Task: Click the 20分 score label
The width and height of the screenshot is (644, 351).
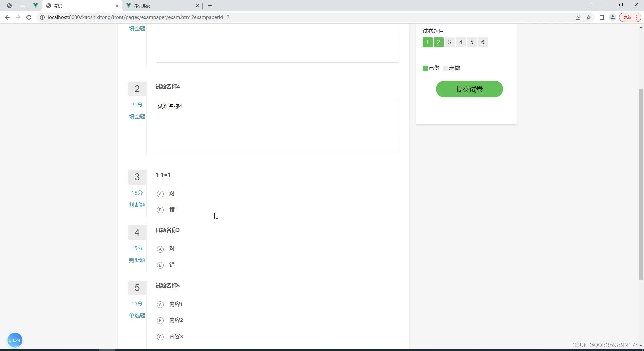Action: click(x=137, y=105)
